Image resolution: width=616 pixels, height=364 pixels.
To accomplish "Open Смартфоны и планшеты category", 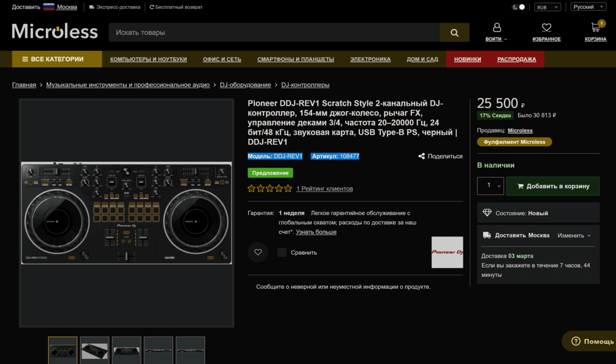I will 296,59.
